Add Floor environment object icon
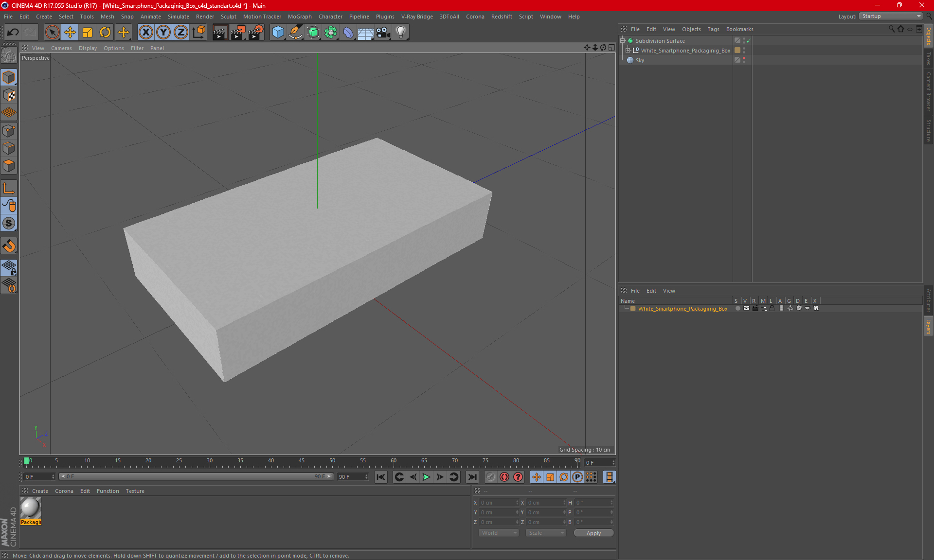 tap(365, 33)
